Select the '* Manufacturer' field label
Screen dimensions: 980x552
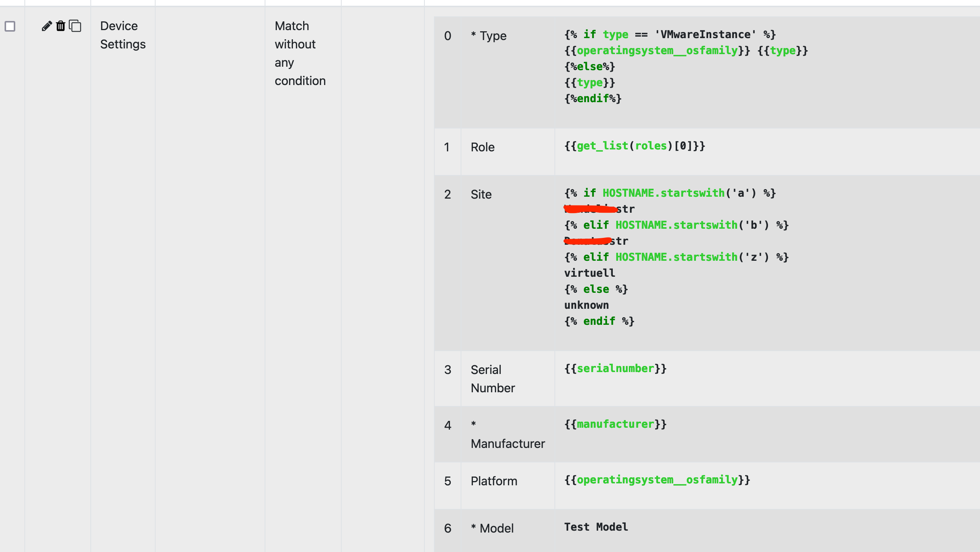pos(508,435)
